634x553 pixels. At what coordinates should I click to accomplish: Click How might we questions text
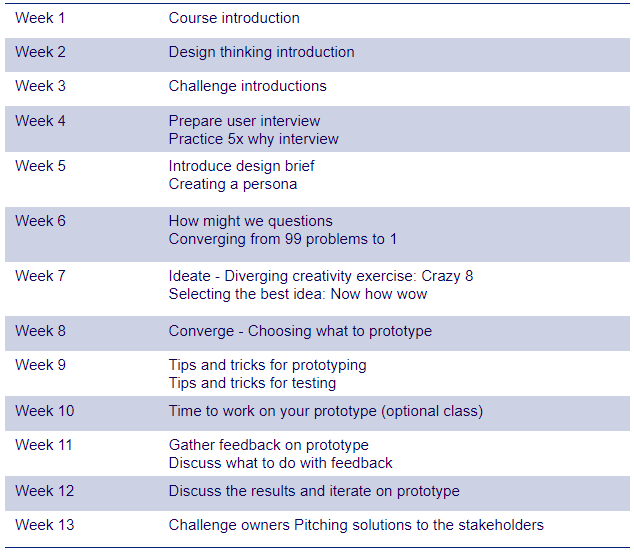tap(250, 221)
